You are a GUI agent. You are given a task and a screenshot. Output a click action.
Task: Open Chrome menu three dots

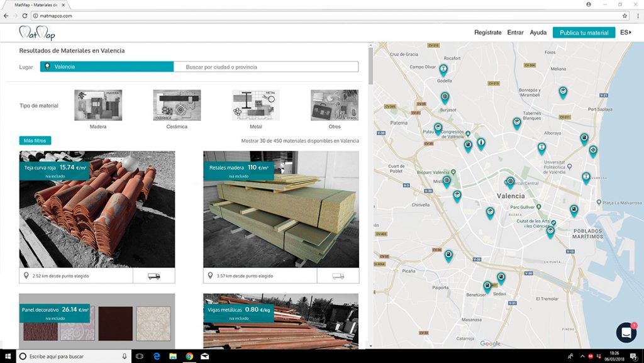tap(638, 16)
